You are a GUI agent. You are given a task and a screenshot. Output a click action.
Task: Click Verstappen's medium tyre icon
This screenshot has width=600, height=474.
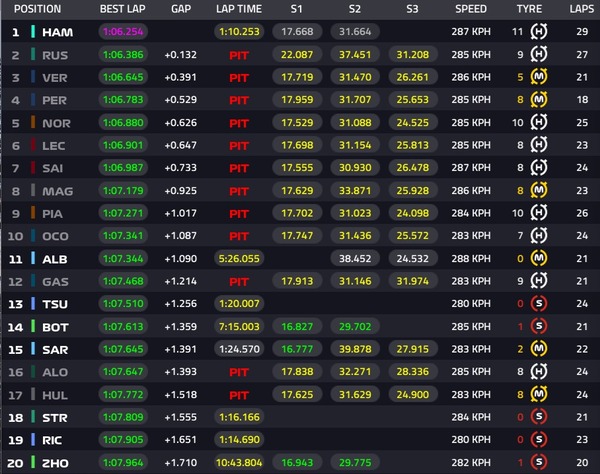538,77
